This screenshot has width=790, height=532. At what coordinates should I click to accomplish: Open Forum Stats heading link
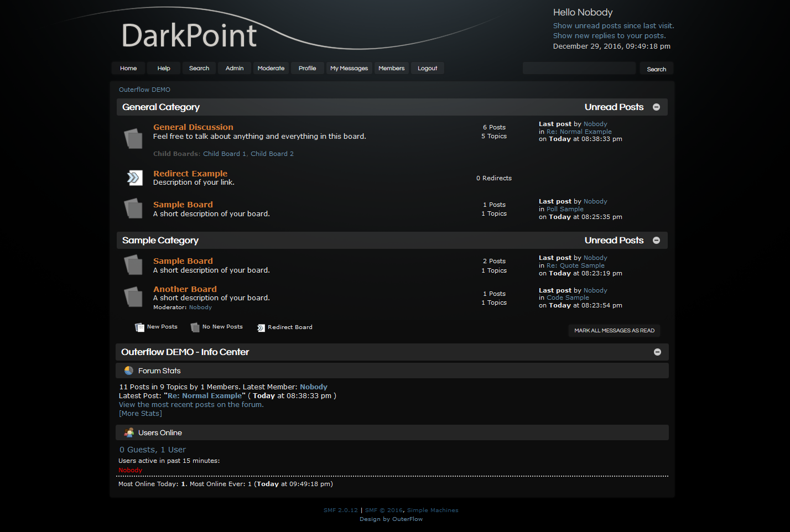159,371
